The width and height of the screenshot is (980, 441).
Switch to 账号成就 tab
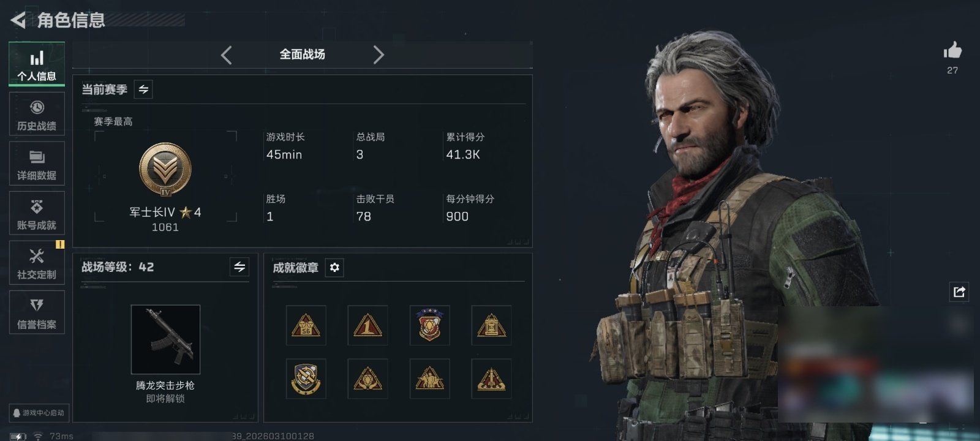(x=37, y=213)
